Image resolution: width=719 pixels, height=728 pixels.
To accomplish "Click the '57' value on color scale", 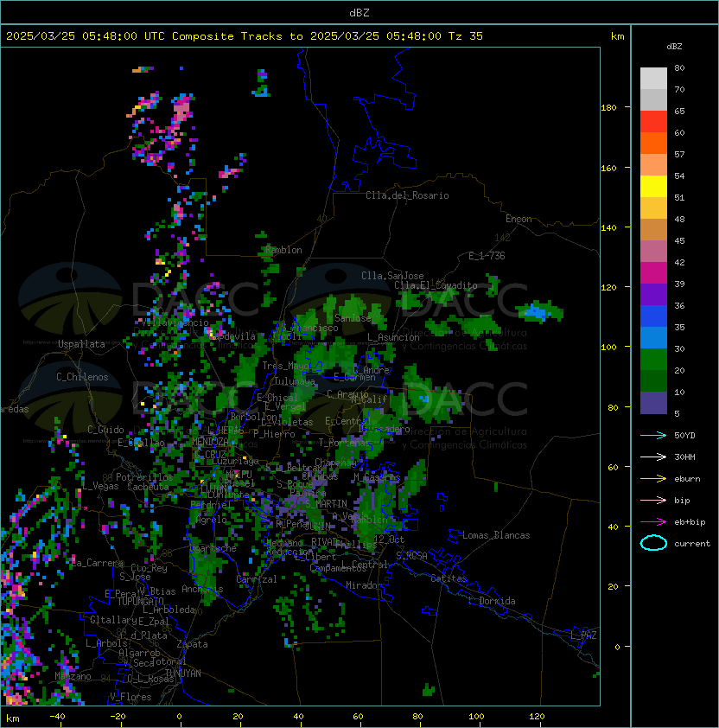I will click(x=679, y=155).
